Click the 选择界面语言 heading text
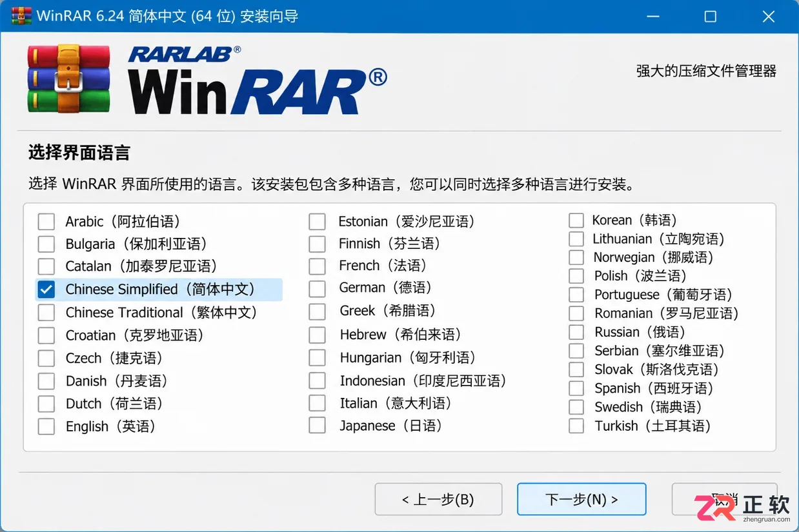Screen dimensions: 799x532 pyautogui.click(x=79, y=153)
